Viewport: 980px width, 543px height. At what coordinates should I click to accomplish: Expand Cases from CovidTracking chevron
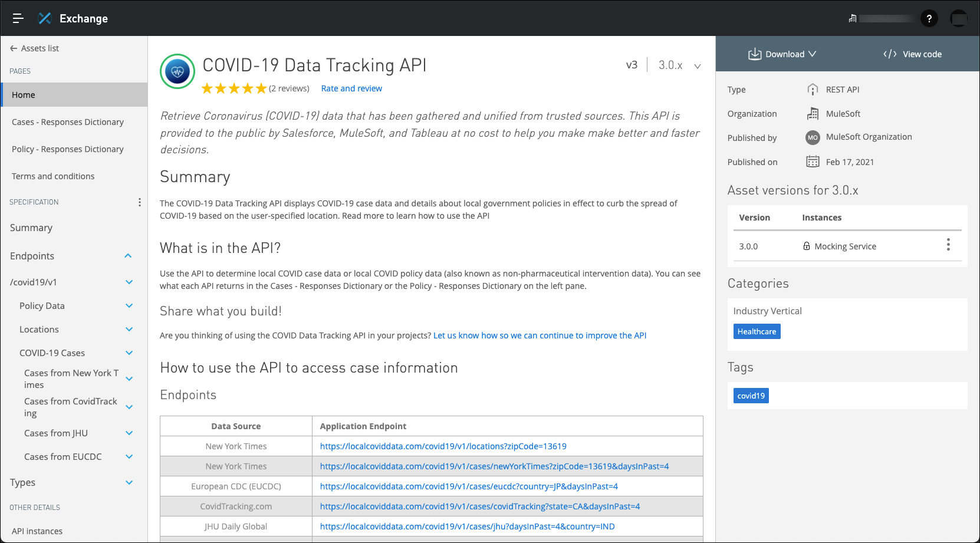coord(129,407)
